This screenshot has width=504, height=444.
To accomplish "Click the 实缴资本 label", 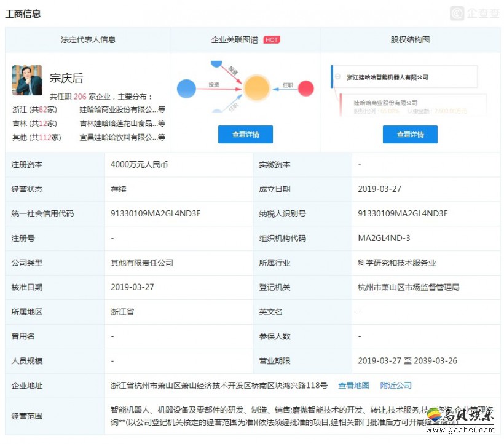I will tap(275, 165).
